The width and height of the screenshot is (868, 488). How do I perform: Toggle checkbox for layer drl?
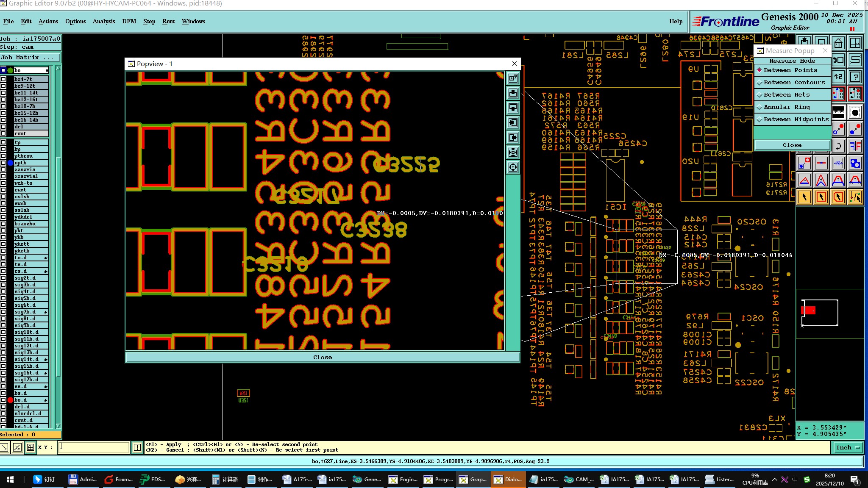coord(3,127)
